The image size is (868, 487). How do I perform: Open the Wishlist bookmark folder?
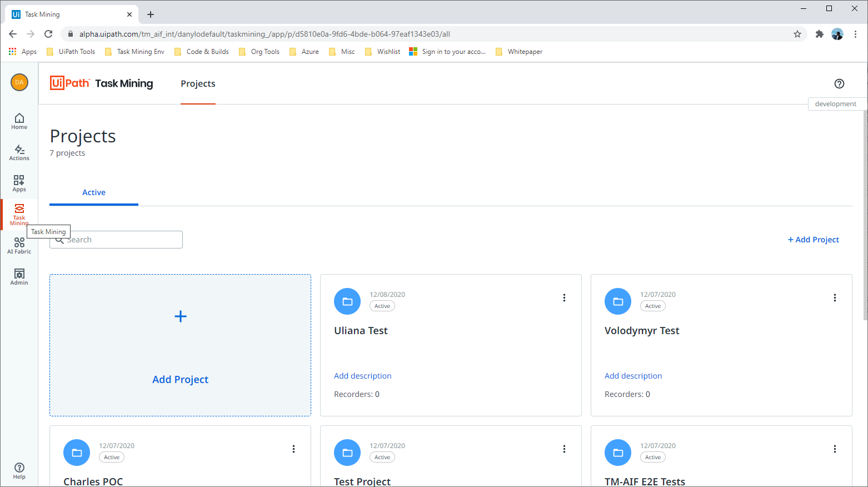click(x=382, y=52)
